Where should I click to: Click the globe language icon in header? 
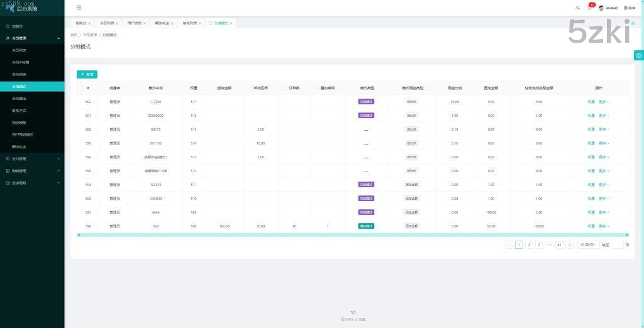point(625,8)
